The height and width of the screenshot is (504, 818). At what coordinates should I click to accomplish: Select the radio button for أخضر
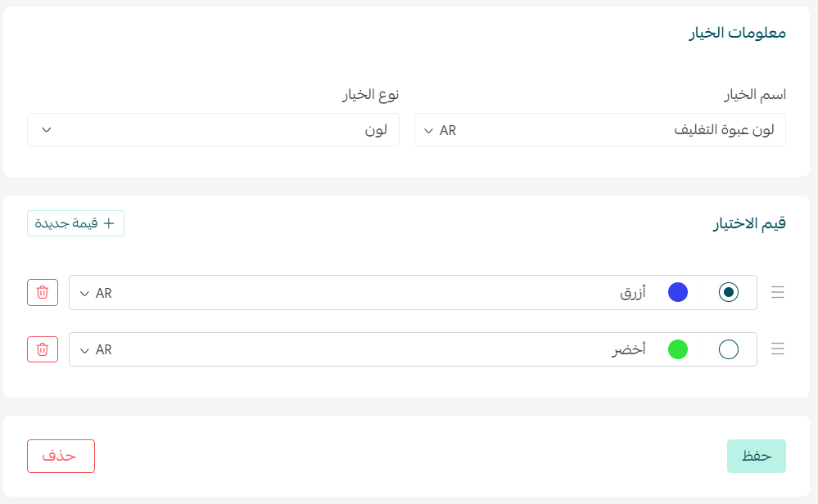pos(727,349)
